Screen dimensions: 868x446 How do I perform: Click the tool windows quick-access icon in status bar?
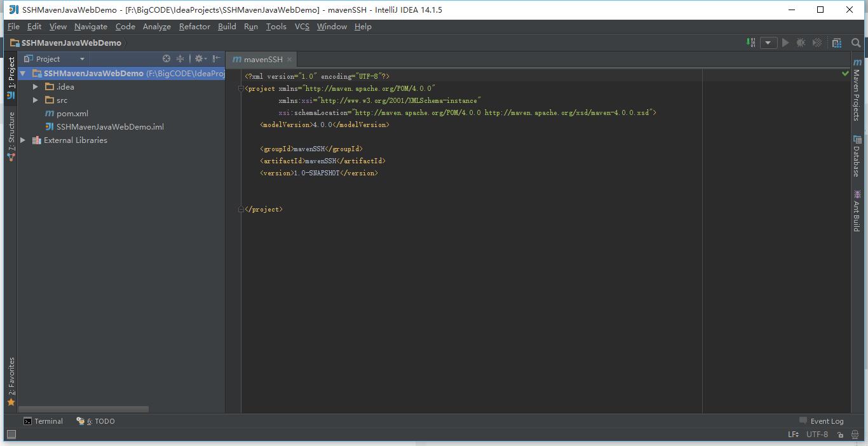click(x=11, y=435)
